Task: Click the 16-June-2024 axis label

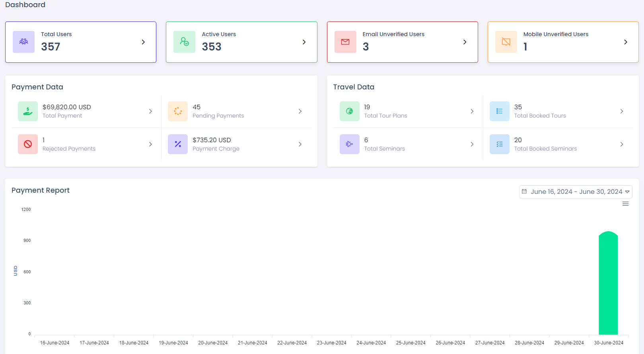Action: click(x=54, y=343)
